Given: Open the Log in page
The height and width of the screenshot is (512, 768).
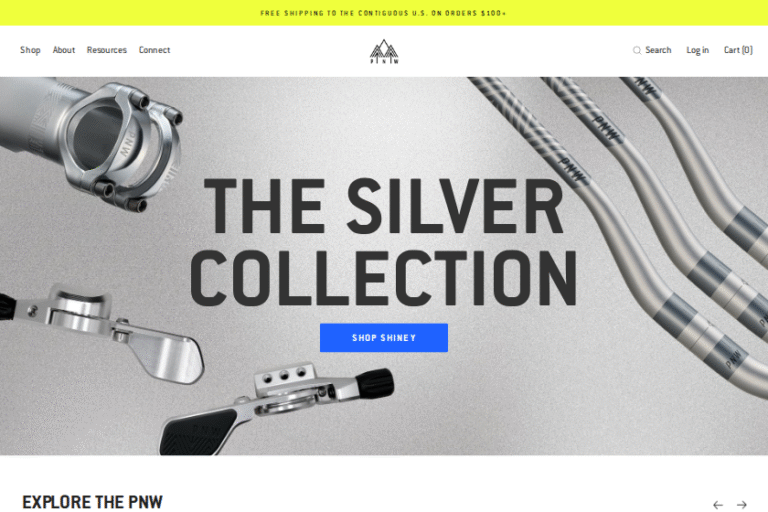Looking at the screenshot, I should coord(697,50).
